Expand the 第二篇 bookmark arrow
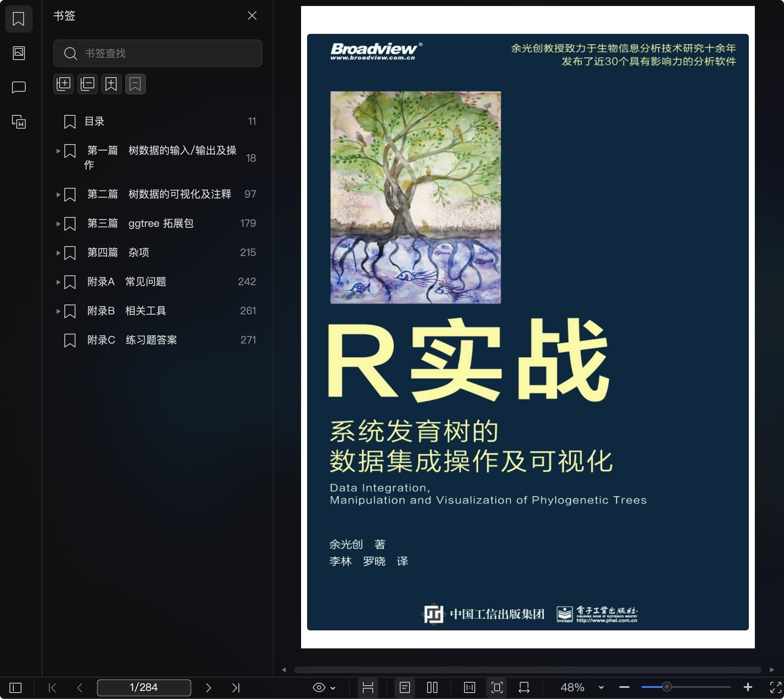784x699 pixels. click(58, 195)
